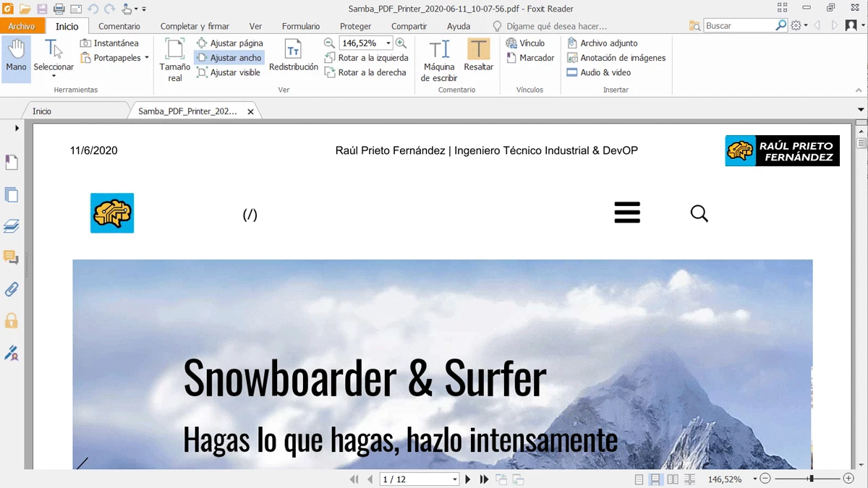This screenshot has height=488, width=868.
Task: Open the paperclip attachments panel
Action: click(x=12, y=289)
